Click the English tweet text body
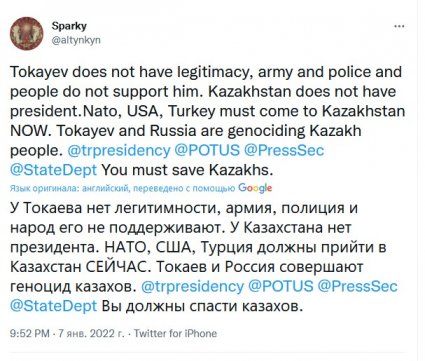 tap(207, 121)
